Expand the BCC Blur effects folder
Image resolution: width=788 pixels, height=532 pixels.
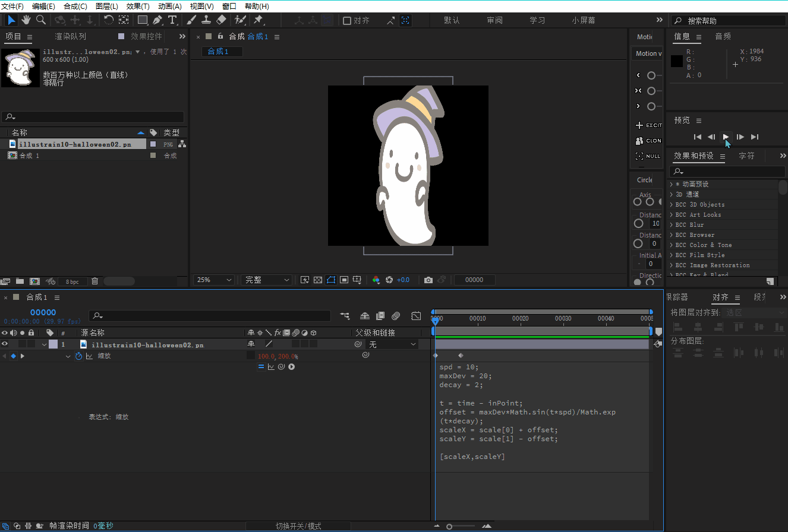[x=672, y=225]
